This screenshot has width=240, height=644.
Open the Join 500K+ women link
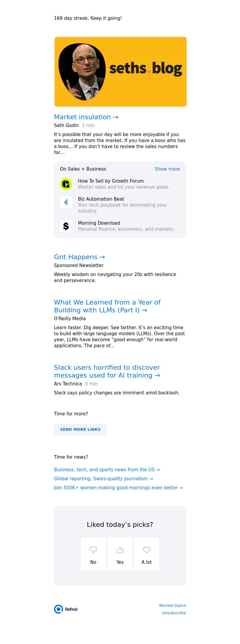(118, 488)
